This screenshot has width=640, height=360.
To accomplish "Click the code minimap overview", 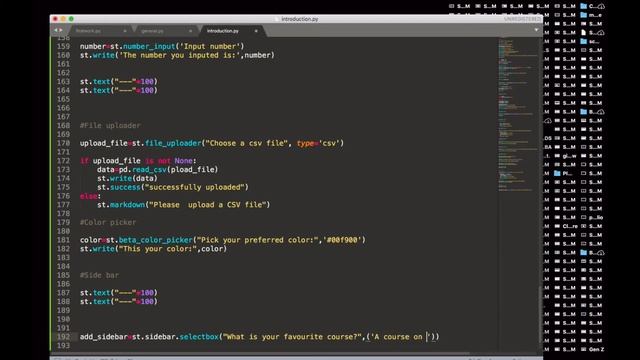I will pyautogui.click(x=517, y=114).
